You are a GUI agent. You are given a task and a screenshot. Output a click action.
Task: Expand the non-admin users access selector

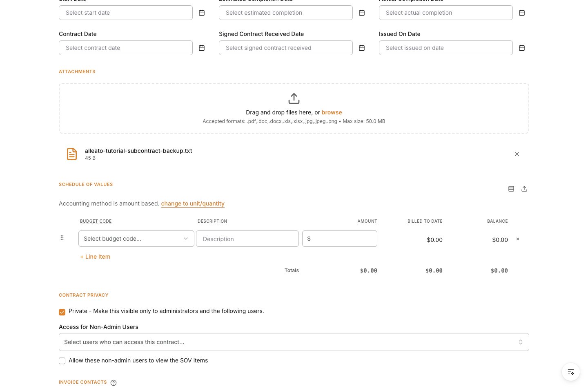294,342
